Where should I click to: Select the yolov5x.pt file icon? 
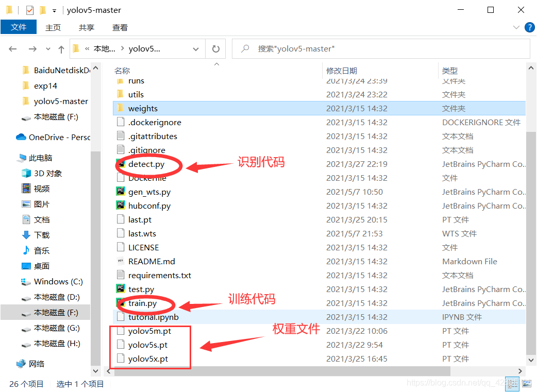coord(121,359)
